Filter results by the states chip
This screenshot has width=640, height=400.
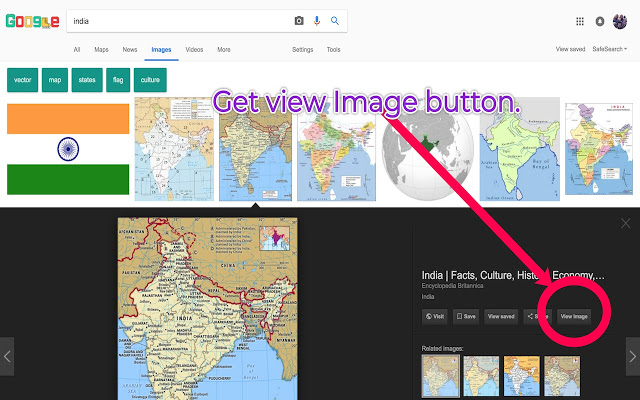(87, 80)
